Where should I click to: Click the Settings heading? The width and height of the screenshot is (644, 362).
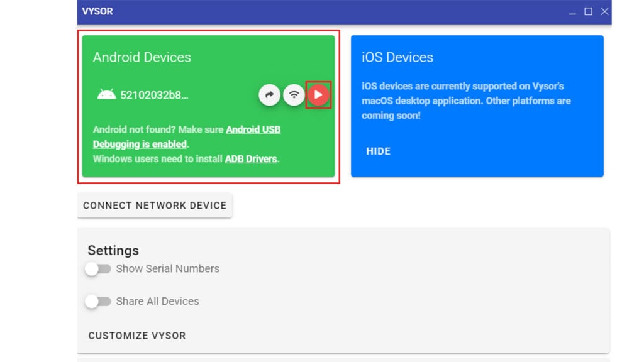[113, 250]
